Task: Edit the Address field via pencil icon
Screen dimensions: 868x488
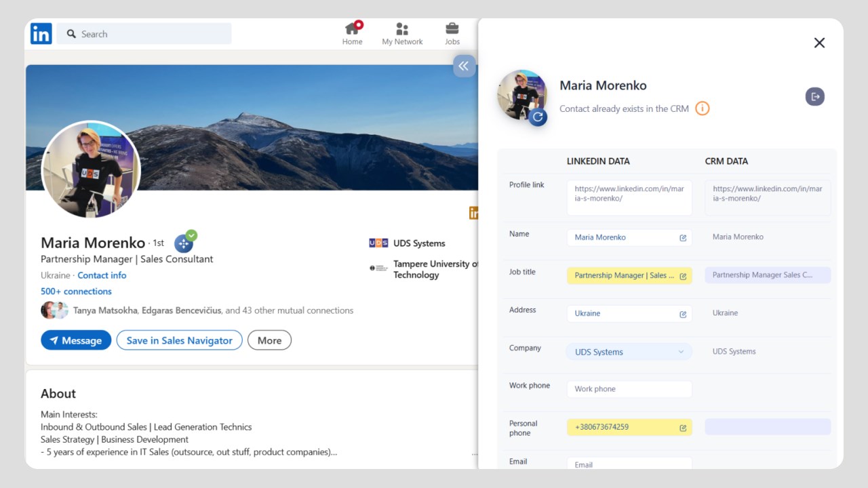Action: click(x=683, y=314)
